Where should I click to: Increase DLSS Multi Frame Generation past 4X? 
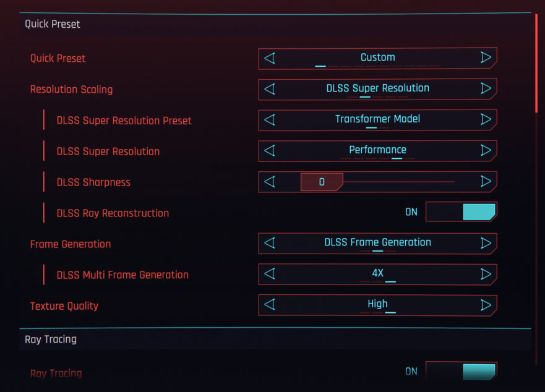(x=486, y=274)
